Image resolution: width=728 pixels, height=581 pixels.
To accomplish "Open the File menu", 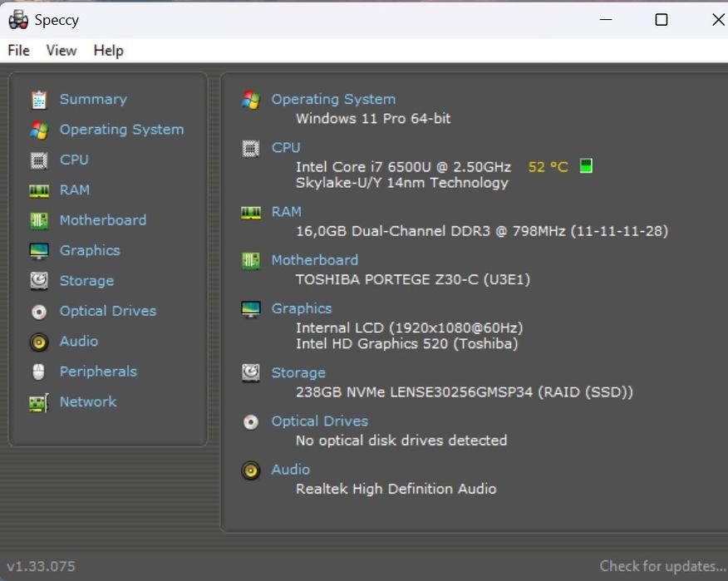I will click(x=18, y=50).
